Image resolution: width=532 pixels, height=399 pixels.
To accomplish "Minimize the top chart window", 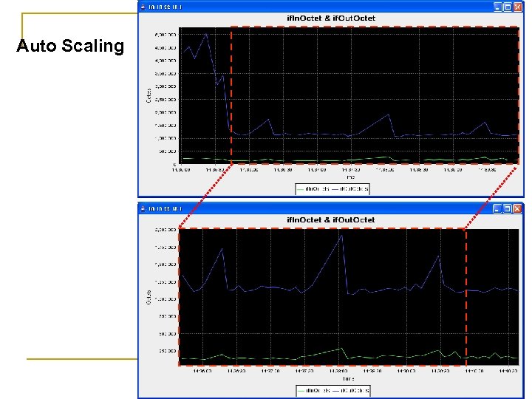I will pos(498,7).
